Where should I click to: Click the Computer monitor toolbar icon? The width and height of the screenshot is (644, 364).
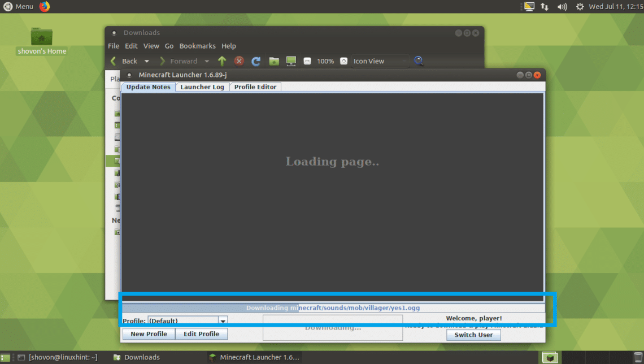point(291,61)
